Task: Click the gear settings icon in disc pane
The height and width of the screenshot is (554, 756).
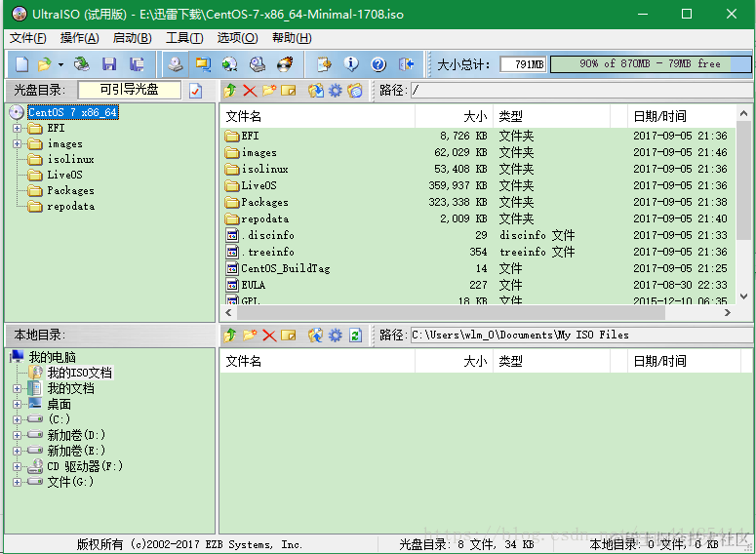Action: 336,90
